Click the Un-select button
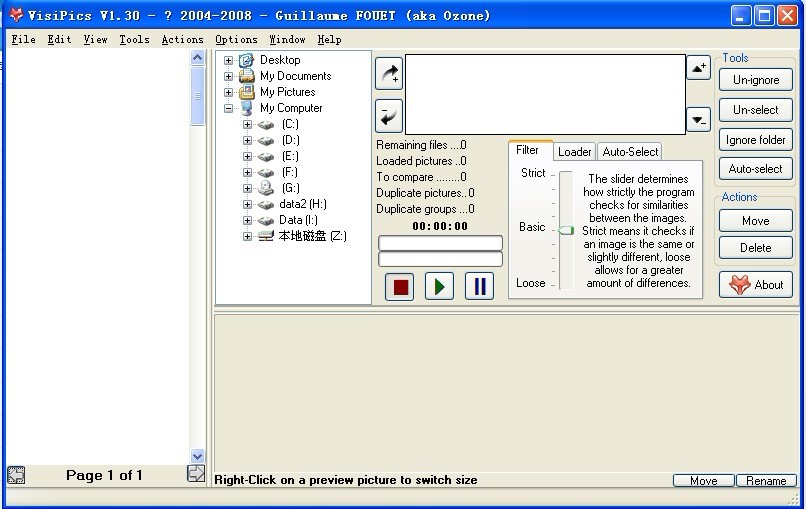The image size is (806, 509). pyautogui.click(x=756, y=110)
